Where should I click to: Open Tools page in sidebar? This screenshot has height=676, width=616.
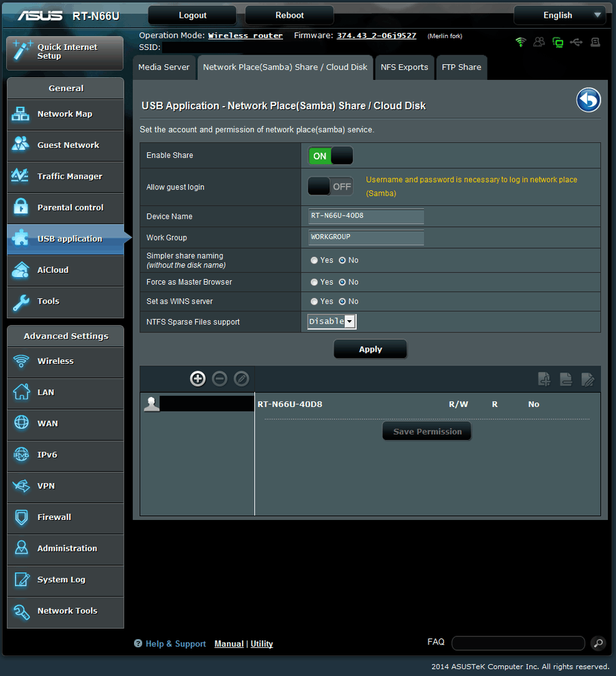pyautogui.click(x=66, y=302)
